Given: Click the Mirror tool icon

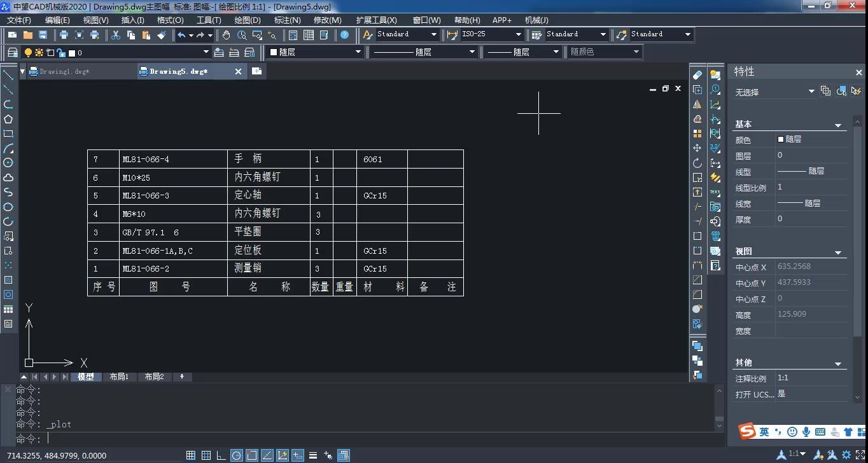Looking at the screenshot, I should click(x=697, y=104).
